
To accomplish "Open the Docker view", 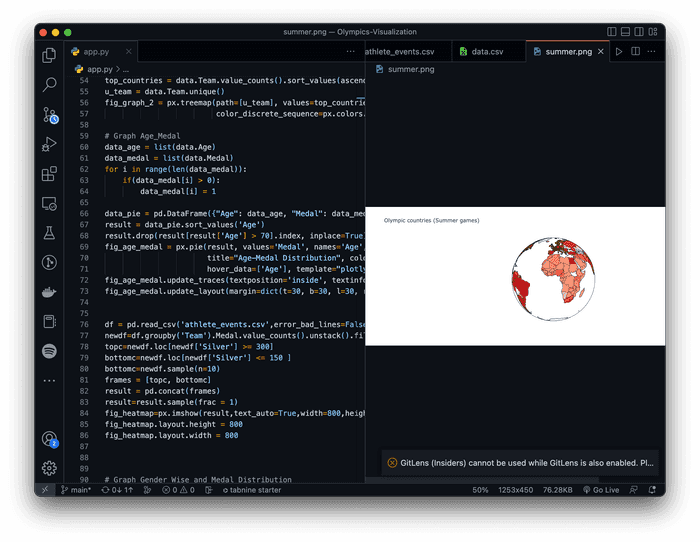I will tap(49, 292).
